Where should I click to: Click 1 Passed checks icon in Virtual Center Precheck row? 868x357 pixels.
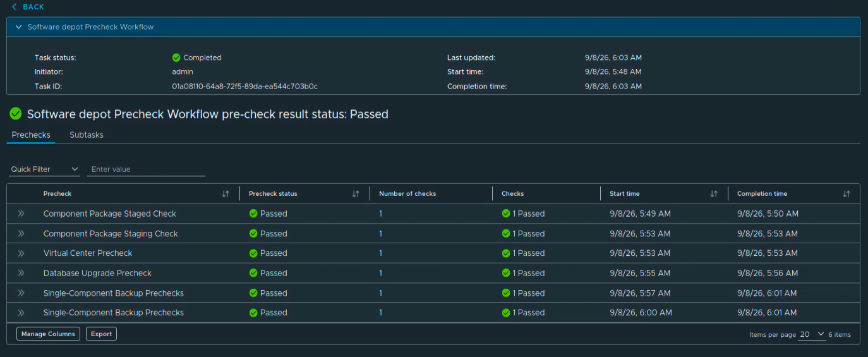[506, 253]
